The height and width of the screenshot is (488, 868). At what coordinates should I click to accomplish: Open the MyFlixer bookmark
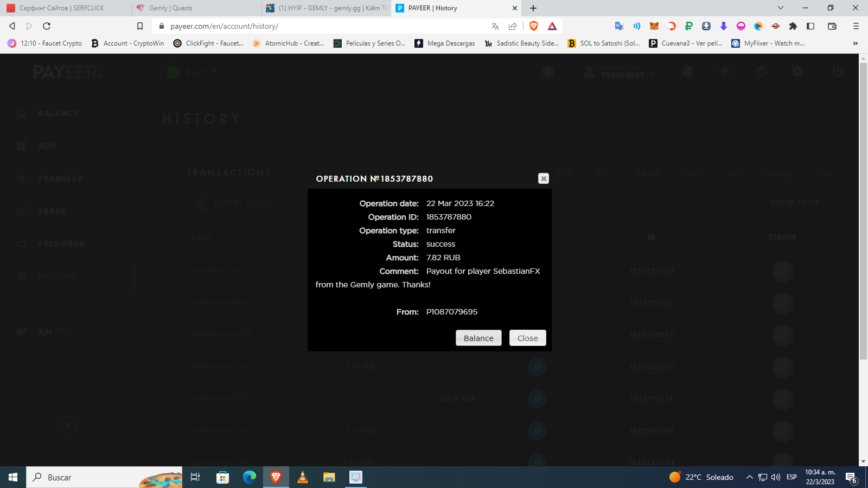768,43
